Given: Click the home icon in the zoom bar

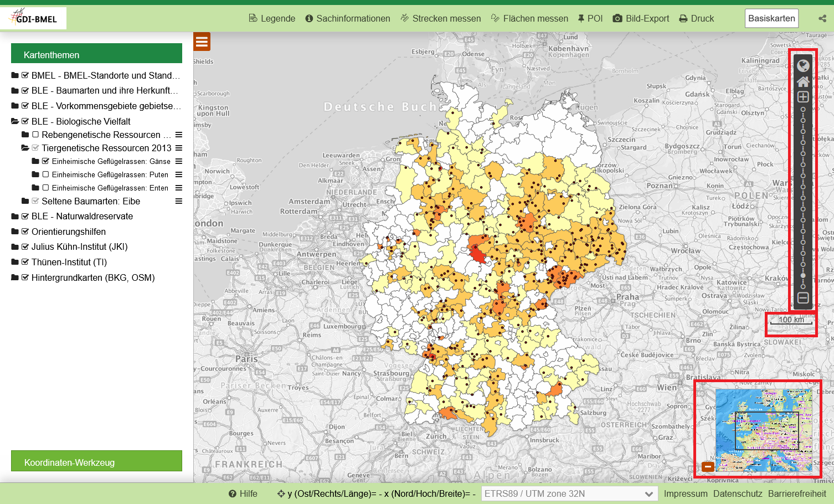Looking at the screenshot, I should (803, 81).
